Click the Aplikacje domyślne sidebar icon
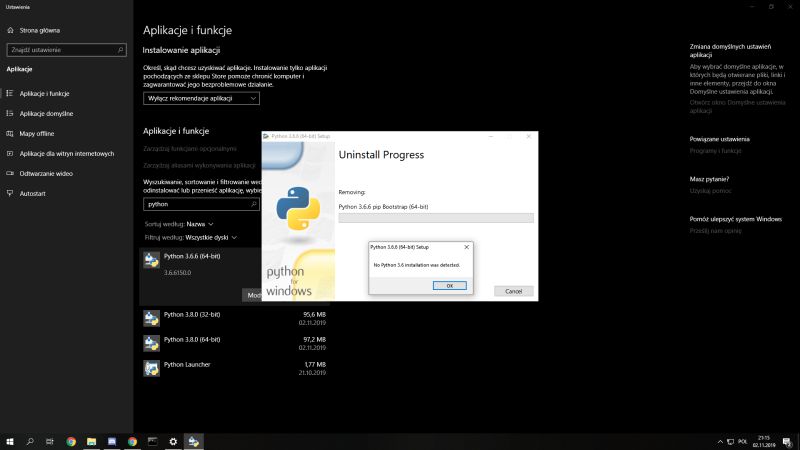This screenshot has width=800, height=450. pos(10,113)
